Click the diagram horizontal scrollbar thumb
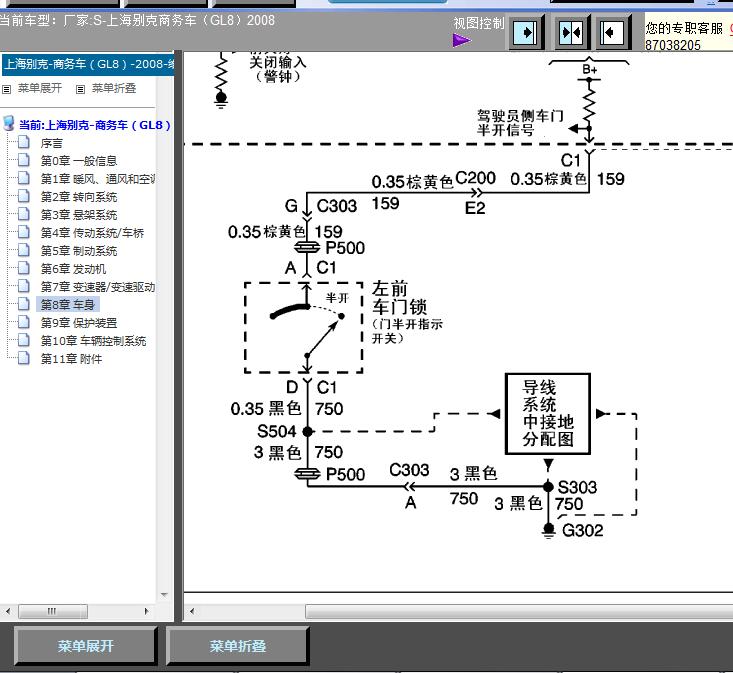733x673 pixels. point(519,611)
